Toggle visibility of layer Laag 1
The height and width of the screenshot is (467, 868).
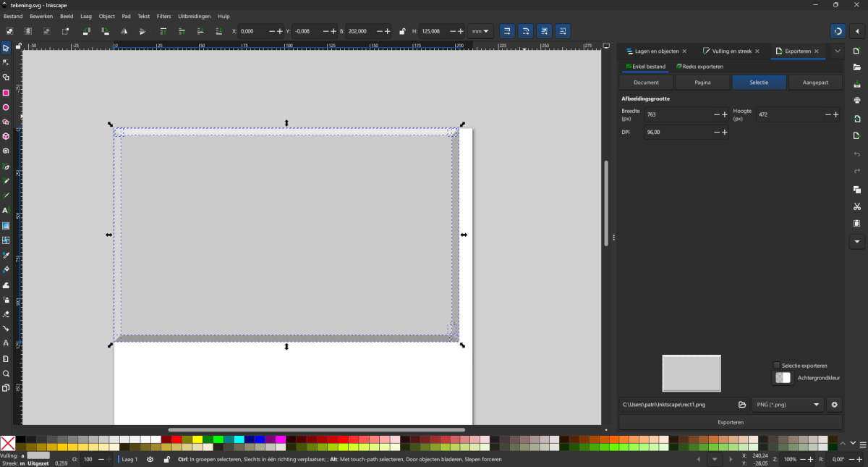coord(150,459)
